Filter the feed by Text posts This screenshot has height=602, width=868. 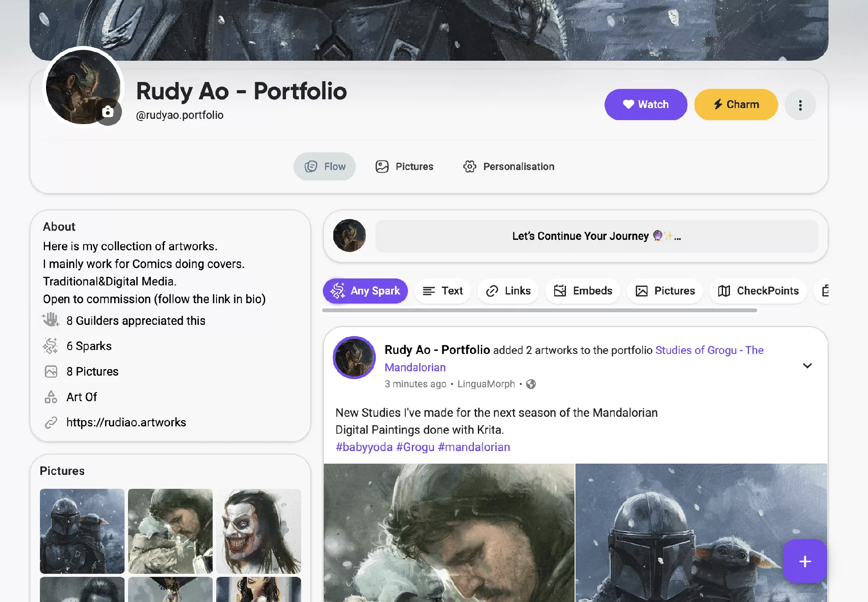443,291
